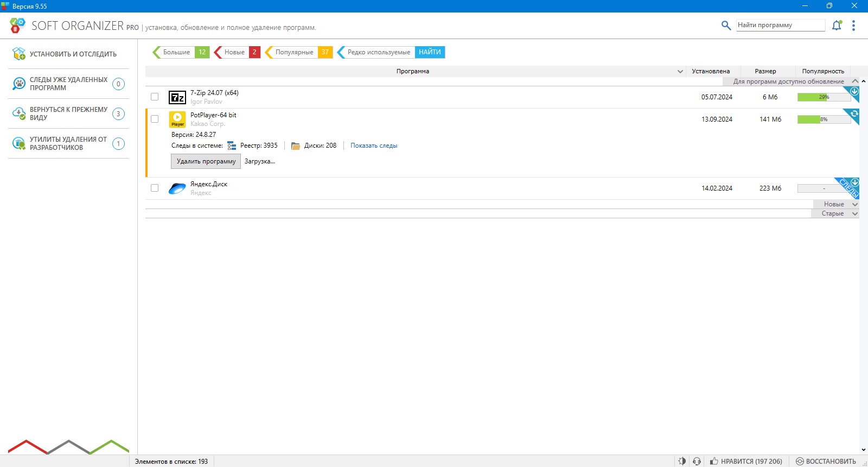Click the size '141 Мб'
This screenshot has height=467, width=868.
tap(770, 119)
